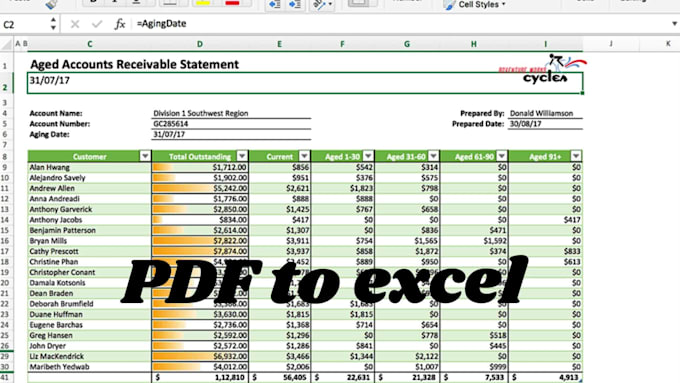Click the 56,405 Current total cell
Image resolution: width=680 pixels, height=383 pixels.
tap(280, 377)
